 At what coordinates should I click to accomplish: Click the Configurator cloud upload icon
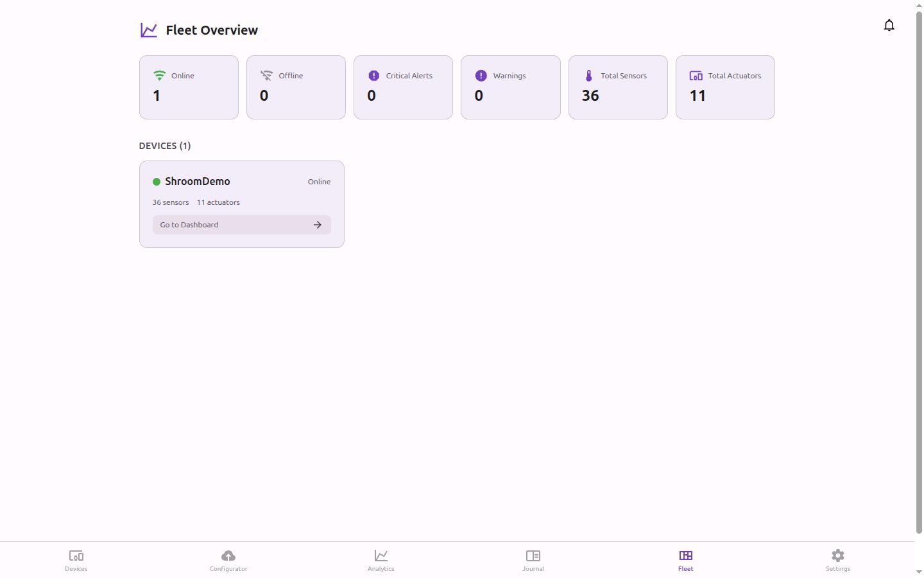[x=228, y=556]
